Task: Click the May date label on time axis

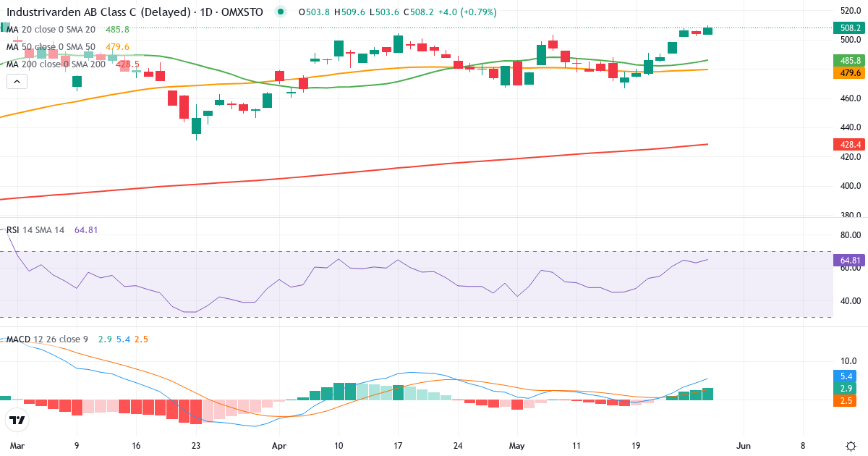Action: (516, 445)
